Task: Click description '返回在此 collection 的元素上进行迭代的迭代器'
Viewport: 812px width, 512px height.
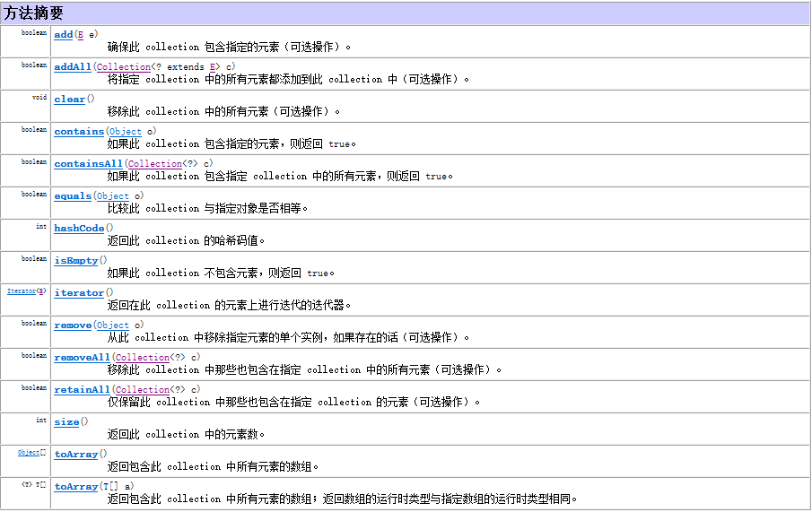Action: (226, 306)
